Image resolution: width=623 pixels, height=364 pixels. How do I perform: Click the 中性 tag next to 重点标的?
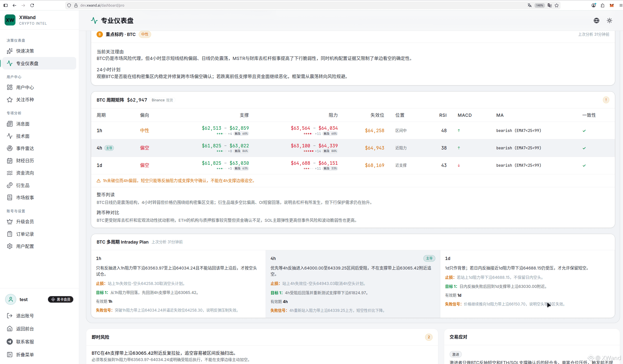click(145, 34)
